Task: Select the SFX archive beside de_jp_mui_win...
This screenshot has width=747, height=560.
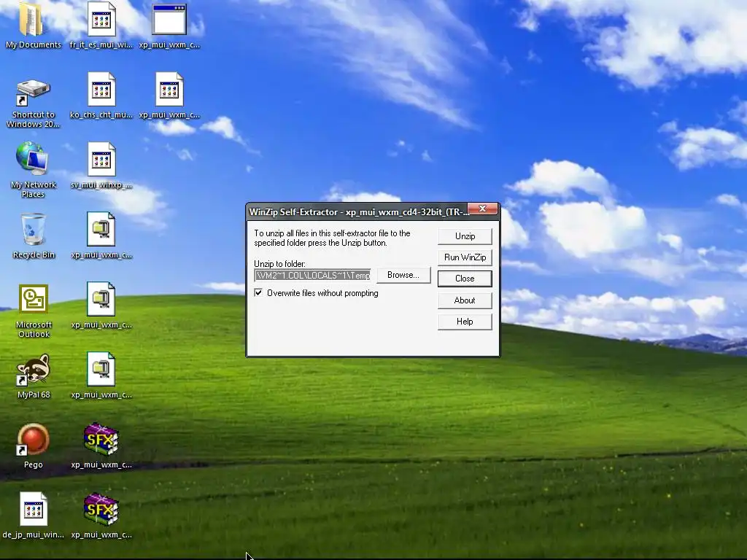Action: pyautogui.click(x=101, y=508)
